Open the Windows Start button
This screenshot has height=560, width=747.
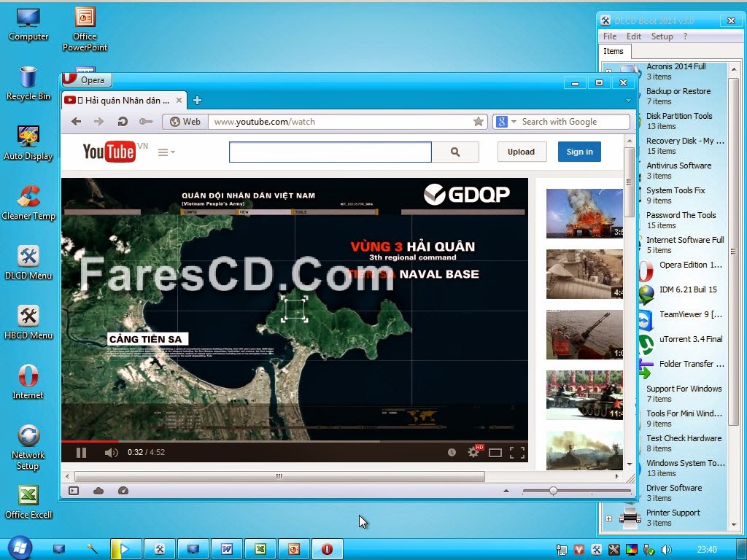pyautogui.click(x=19, y=548)
